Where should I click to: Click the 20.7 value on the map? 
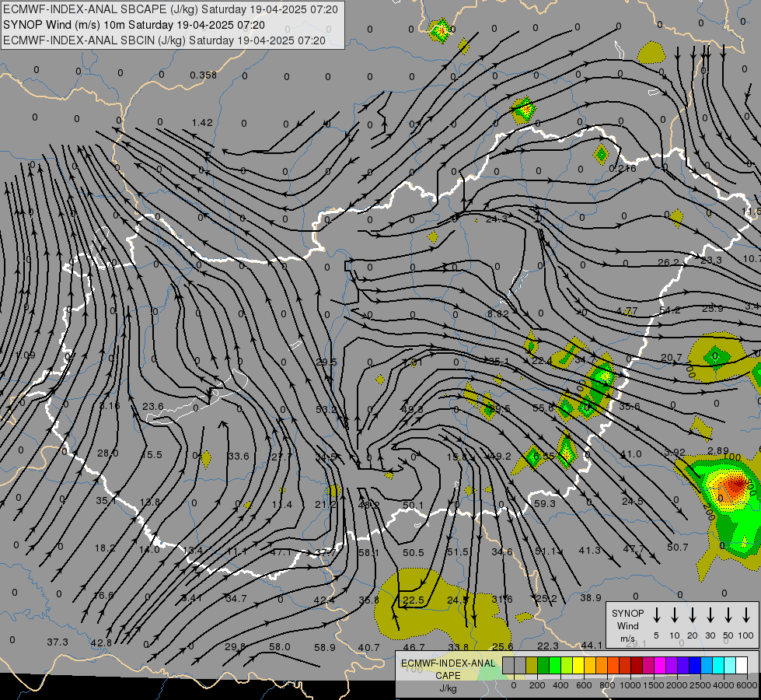[x=671, y=358]
